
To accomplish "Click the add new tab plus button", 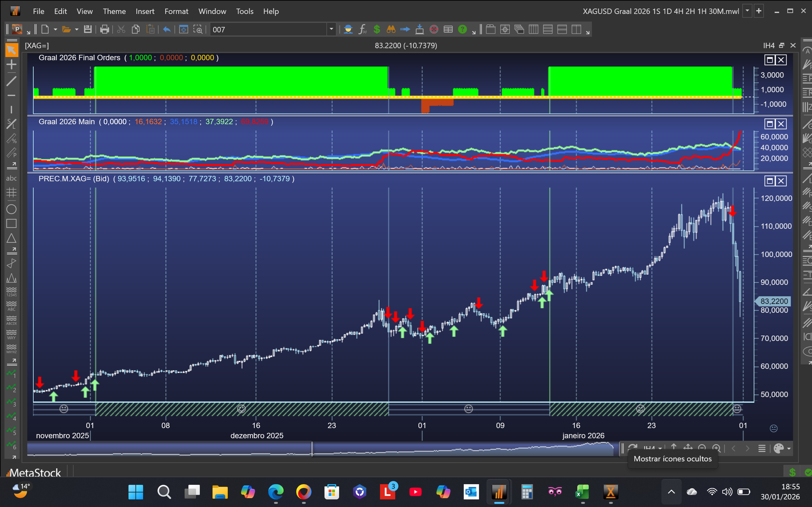I will coord(759,11).
